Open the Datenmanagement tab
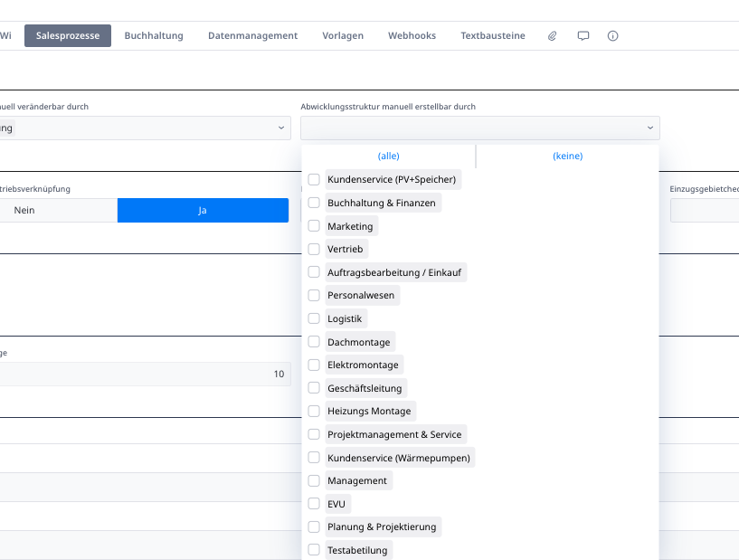Screen dimensions: 739x560 tap(252, 36)
